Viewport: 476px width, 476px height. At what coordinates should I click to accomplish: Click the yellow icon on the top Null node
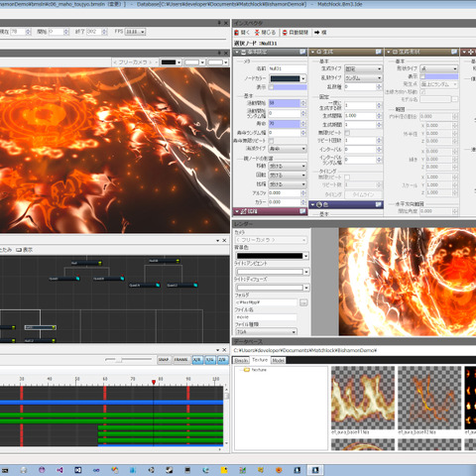coord(99,263)
